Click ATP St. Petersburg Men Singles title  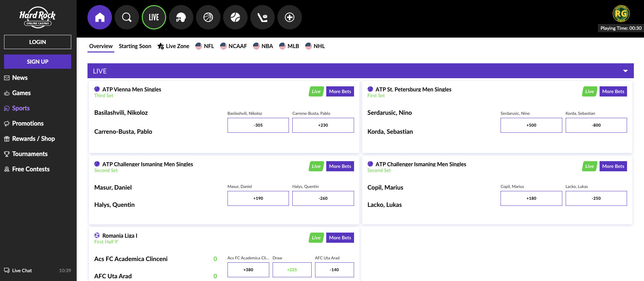413,89
